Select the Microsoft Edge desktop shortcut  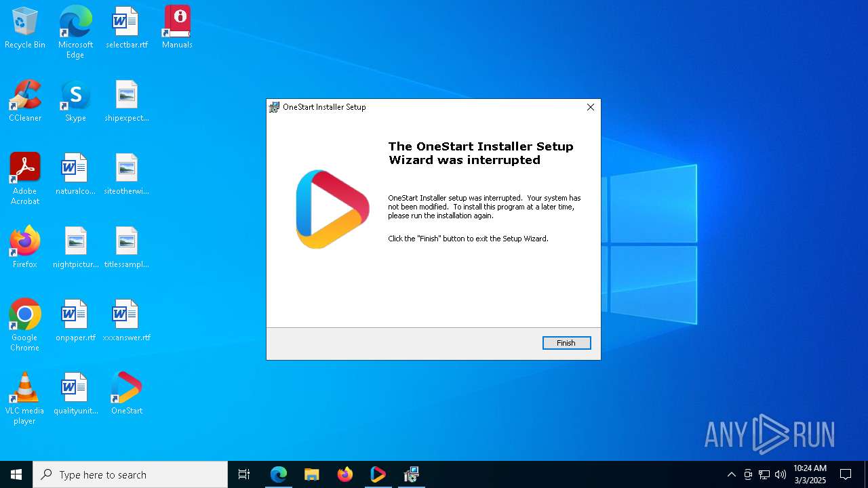point(75,32)
